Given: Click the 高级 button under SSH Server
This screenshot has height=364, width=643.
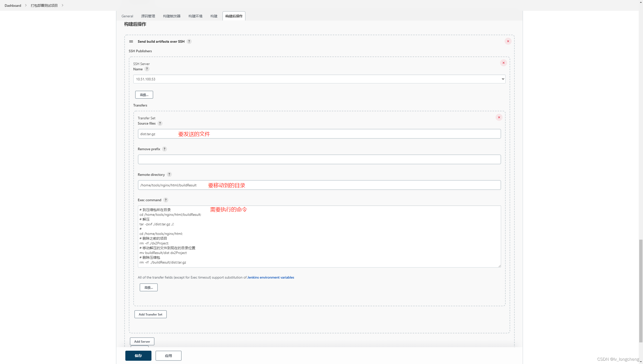Looking at the screenshot, I should click(144, 95).
